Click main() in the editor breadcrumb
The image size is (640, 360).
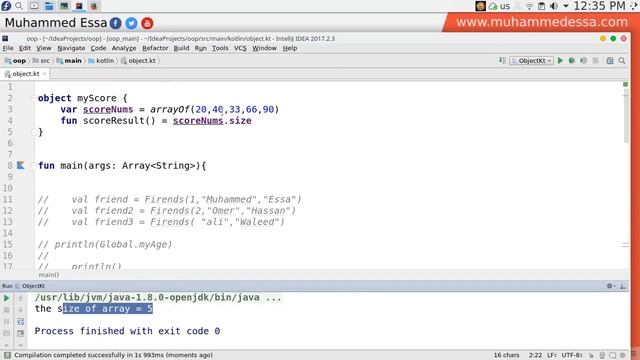(49, 275)
